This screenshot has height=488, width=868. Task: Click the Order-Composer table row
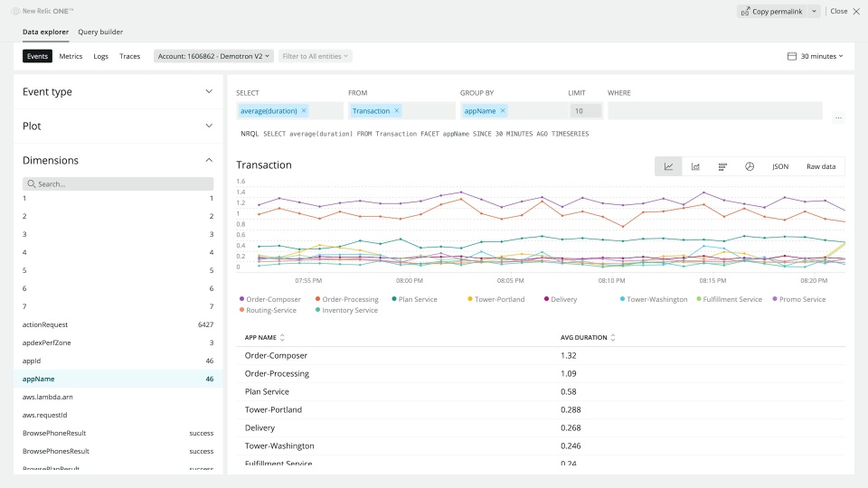541,356
